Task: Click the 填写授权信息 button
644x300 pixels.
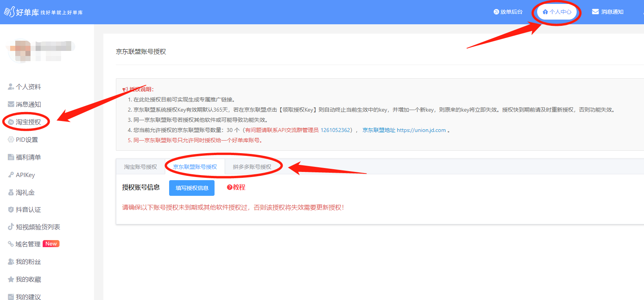Action: click(192, 188)
